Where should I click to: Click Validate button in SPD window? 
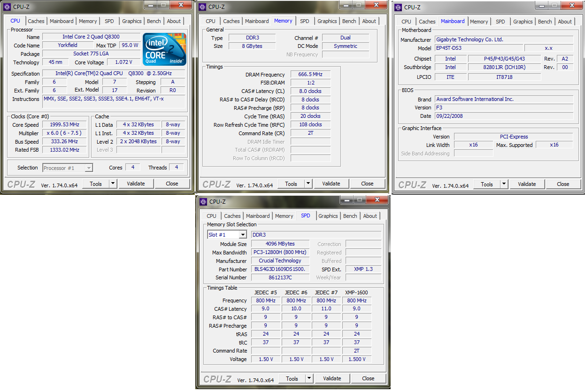point(332,378)
